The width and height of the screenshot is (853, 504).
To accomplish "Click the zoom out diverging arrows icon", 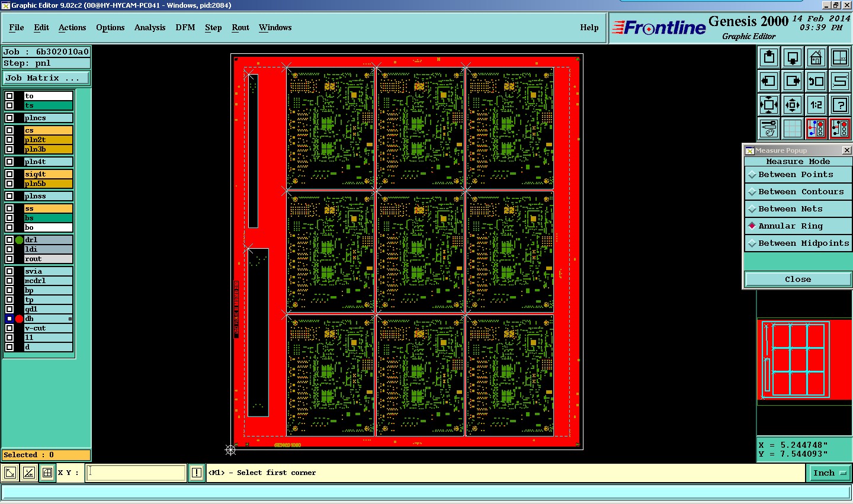I will point(793,105).
